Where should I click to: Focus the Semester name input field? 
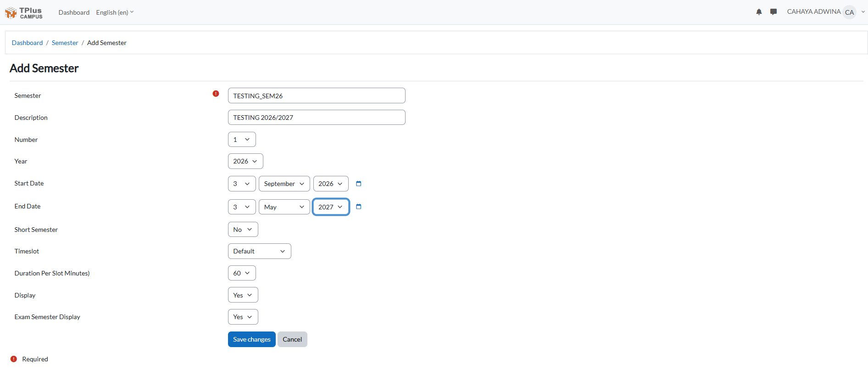(x=317, y=95)
